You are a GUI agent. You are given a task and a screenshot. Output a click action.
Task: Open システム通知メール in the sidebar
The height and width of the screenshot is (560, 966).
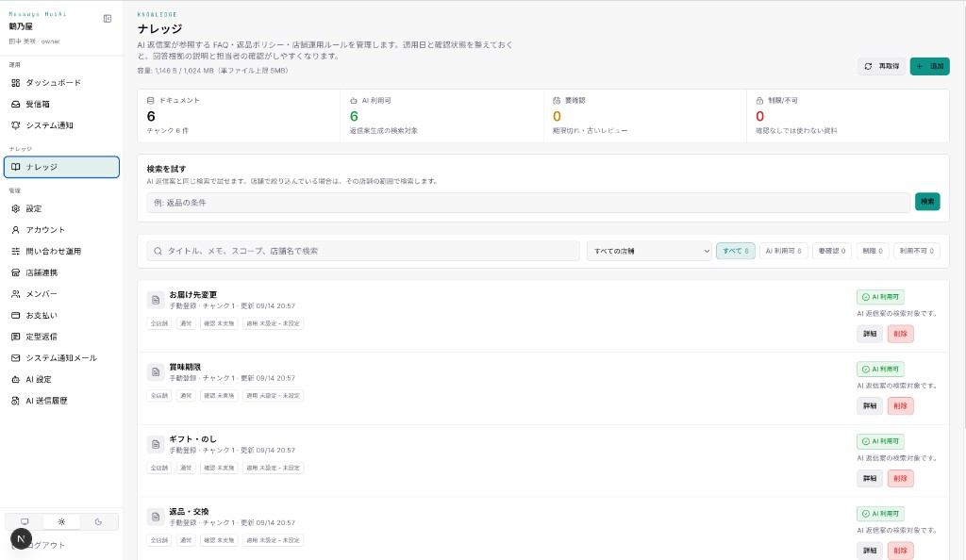coord(61,357)
